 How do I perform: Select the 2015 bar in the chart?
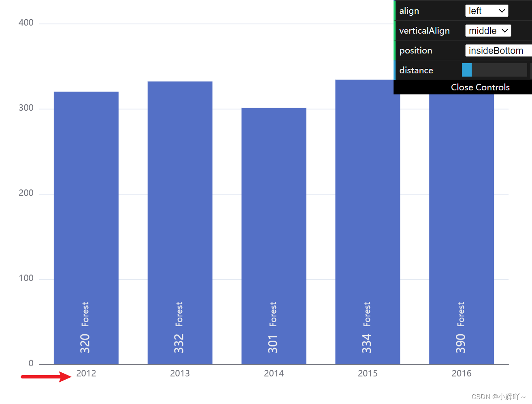pyautogui.click(x=368, y=222)
